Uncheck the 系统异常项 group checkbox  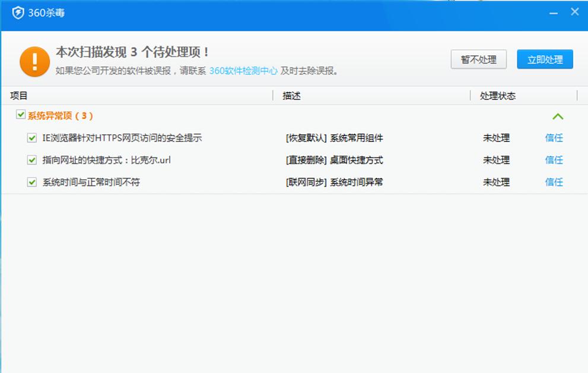(x=20, y=116)
